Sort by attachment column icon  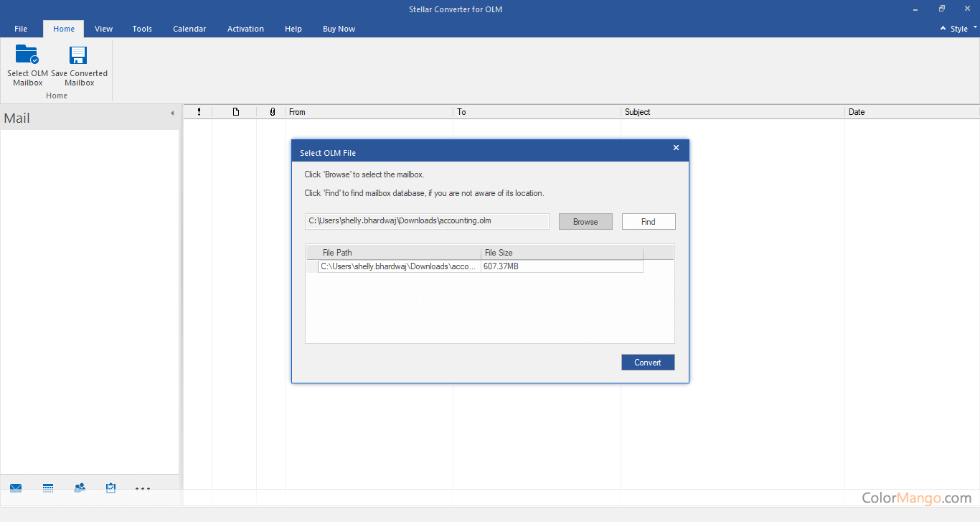[x=272, y=112]
